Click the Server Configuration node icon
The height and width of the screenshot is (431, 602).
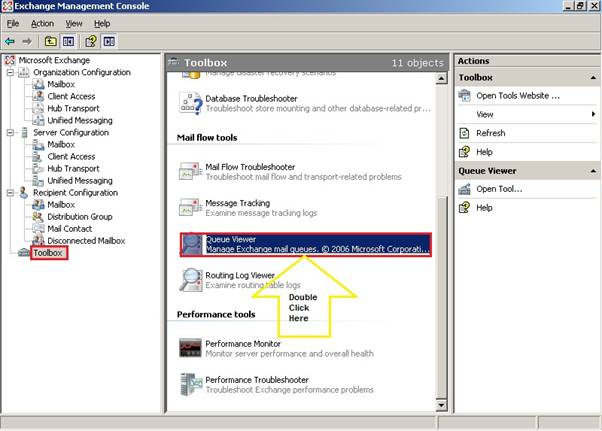[x=24, y=132]
